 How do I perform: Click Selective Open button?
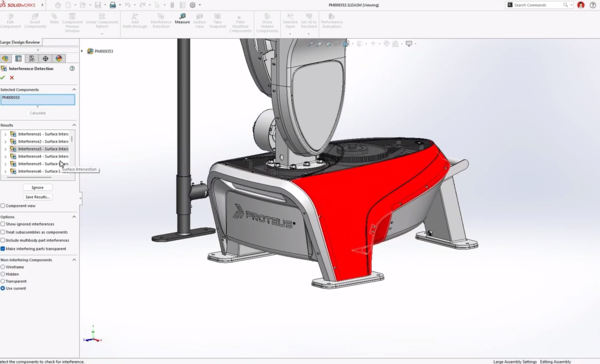point(290,21)
